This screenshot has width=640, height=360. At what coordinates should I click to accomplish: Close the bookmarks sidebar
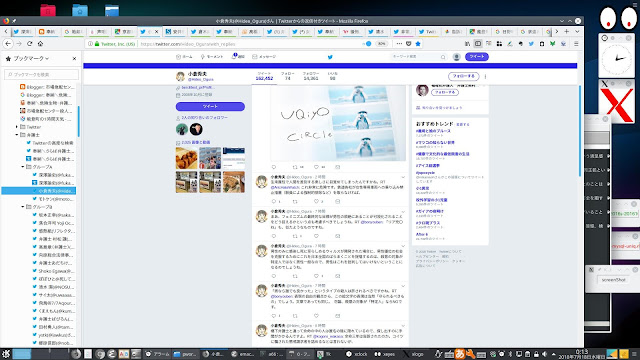point(74,59)
